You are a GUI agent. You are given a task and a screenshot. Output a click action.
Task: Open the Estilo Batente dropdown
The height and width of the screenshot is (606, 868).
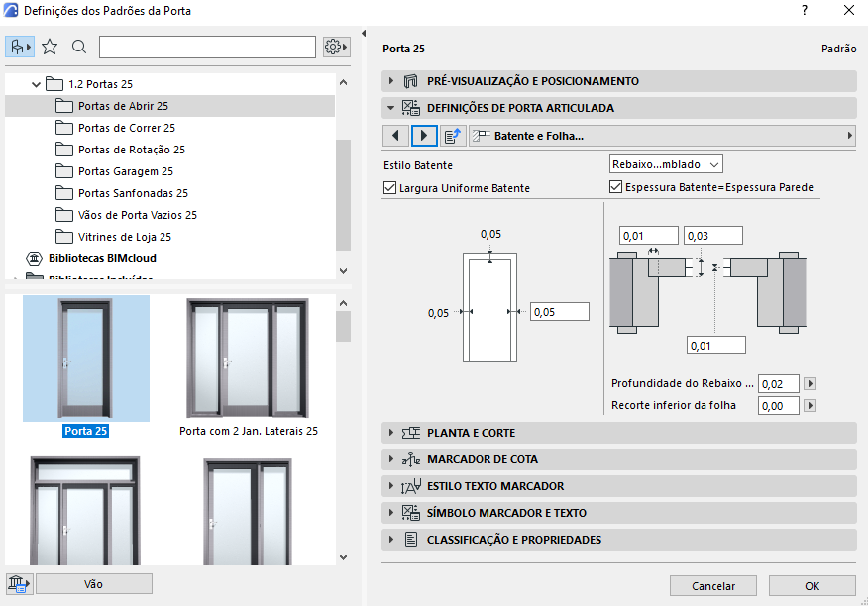coord(666,164)
